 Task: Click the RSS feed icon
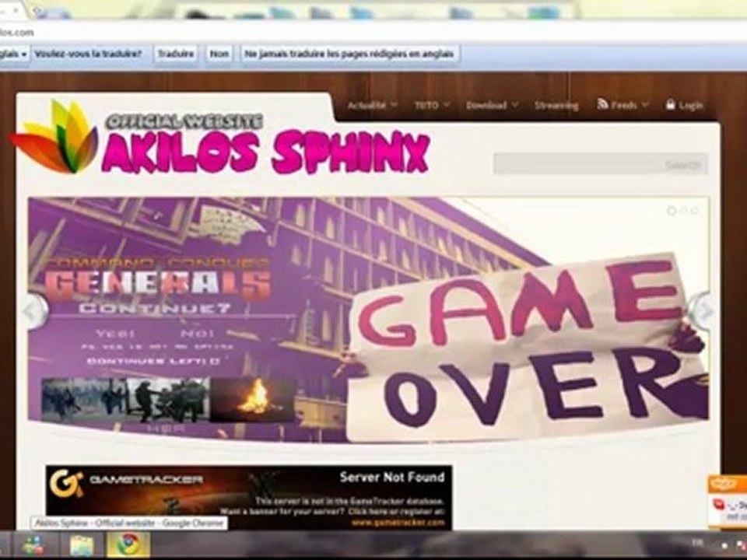[602, 103]
